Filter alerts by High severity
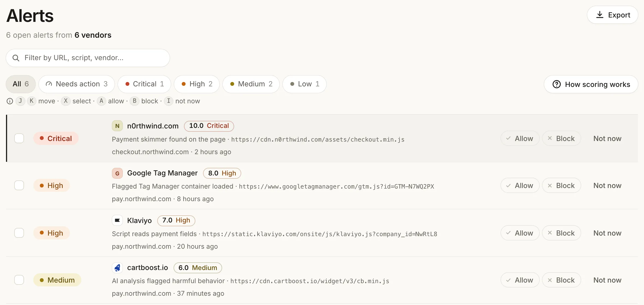 click(197, 84)
